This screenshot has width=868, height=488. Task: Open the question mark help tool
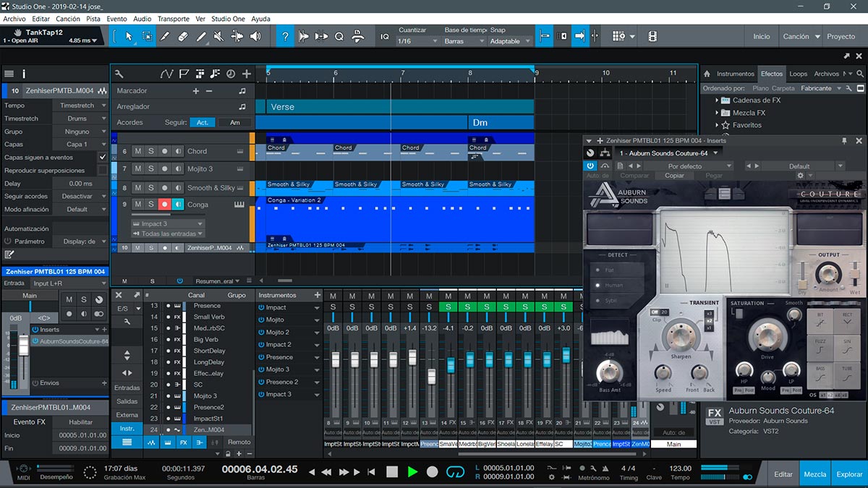[x=285, y=36]
